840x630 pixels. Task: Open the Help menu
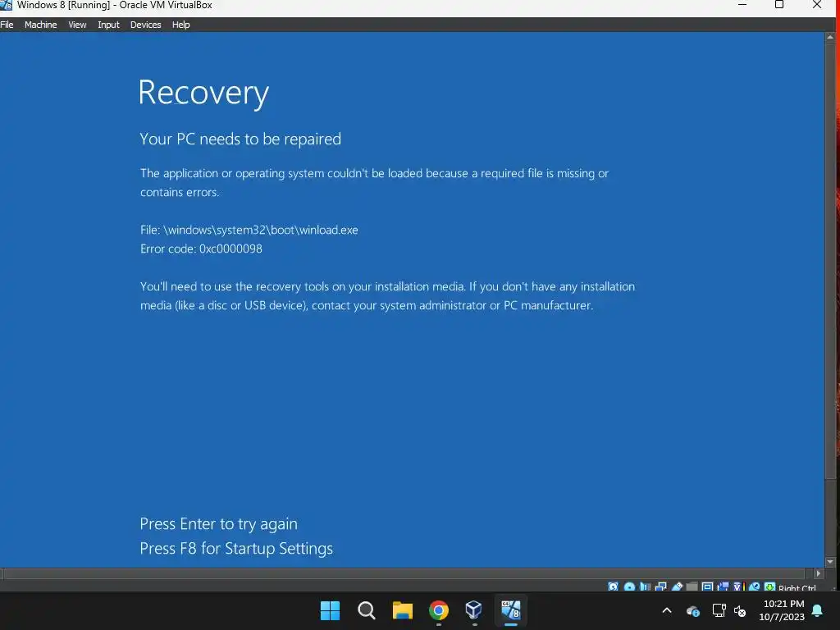[181, 25]
